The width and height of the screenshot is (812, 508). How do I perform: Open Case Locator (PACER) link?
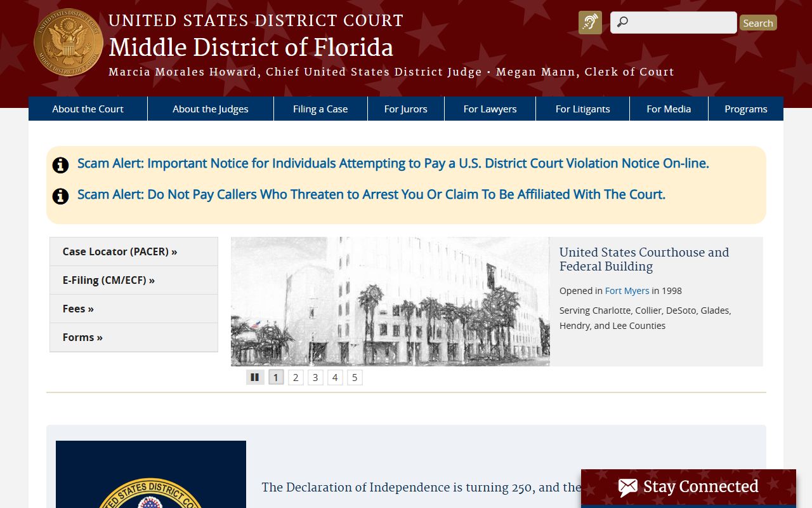(134, 251)
